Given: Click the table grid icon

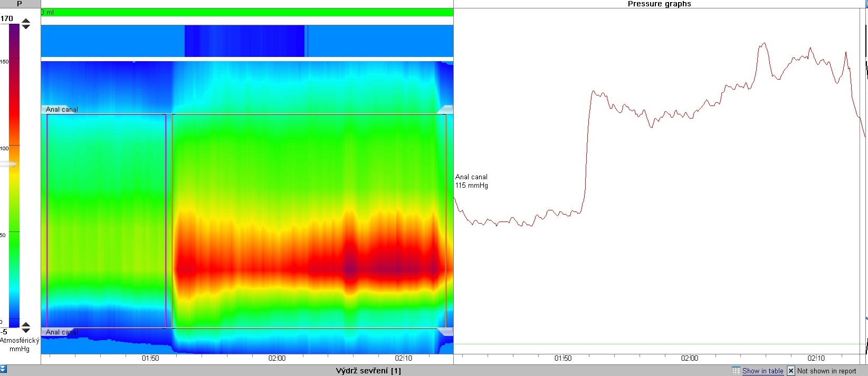Looking at the screenshot, I should [736, 371].
